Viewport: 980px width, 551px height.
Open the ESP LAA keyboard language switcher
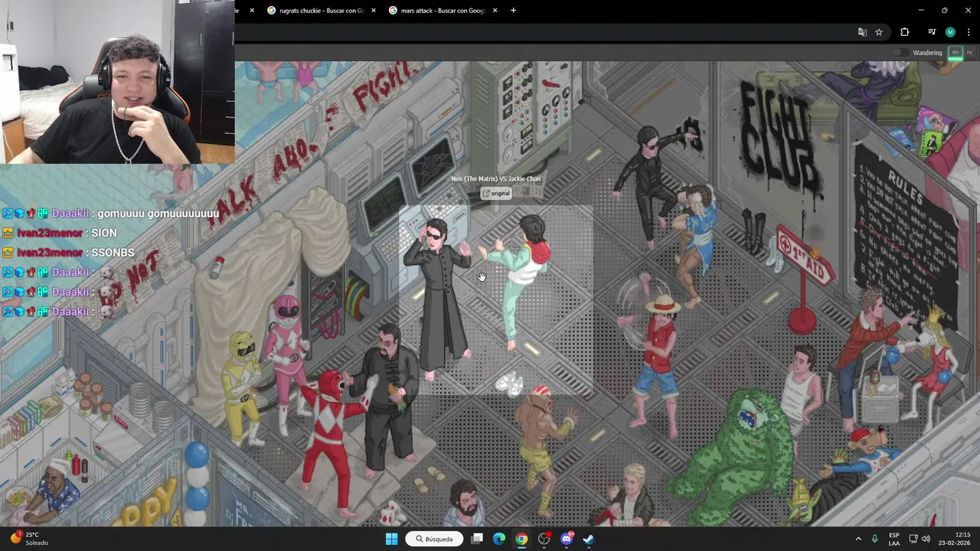point(894,539)
